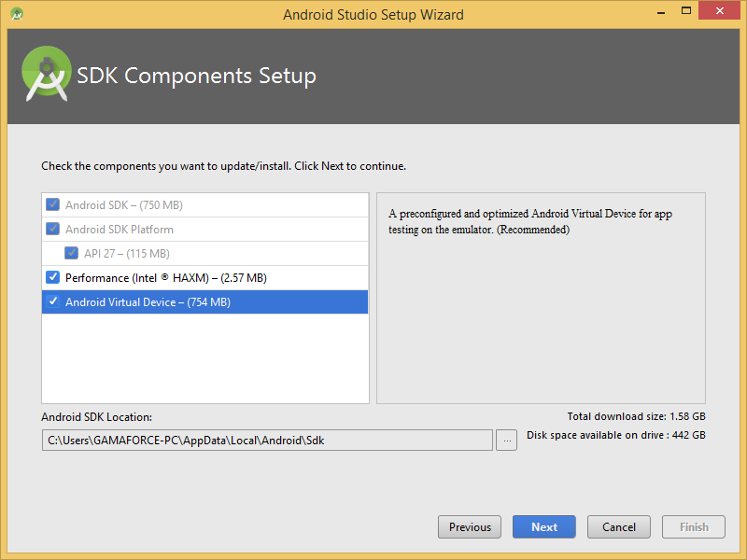Cancel the setup wizard
Screen dimensions: 747x560
pos(619,526)
